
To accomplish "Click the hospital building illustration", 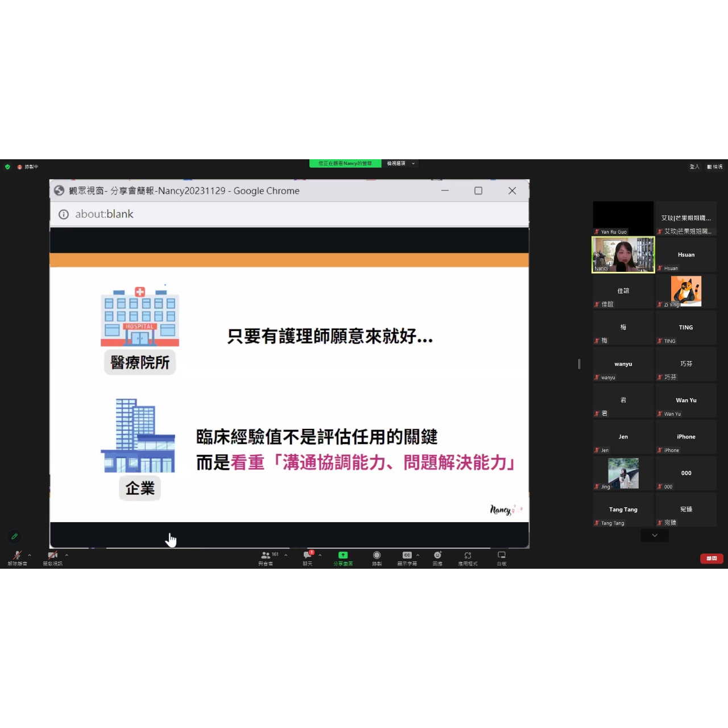I will coord(140,316).
